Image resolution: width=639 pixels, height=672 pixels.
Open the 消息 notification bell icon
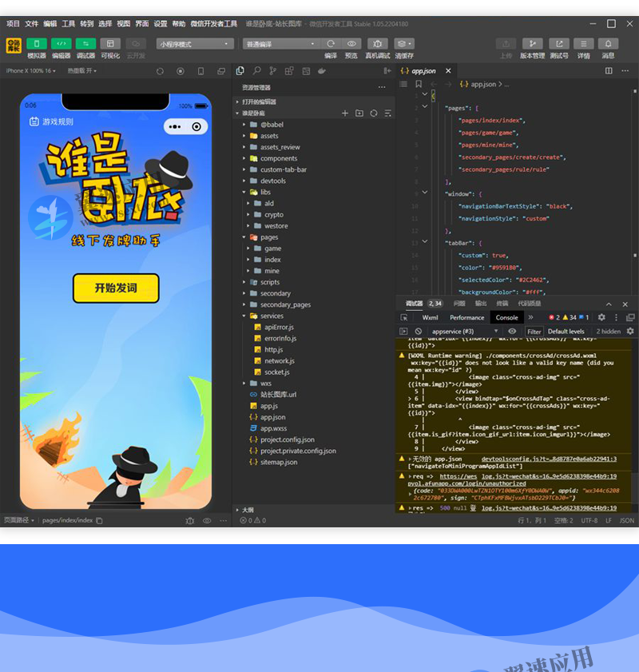point(608,44)
